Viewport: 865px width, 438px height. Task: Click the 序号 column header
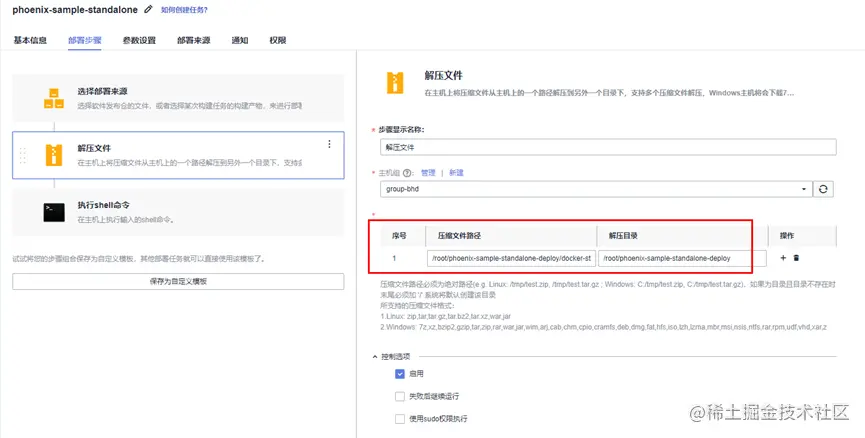click(x=399, y=236)
